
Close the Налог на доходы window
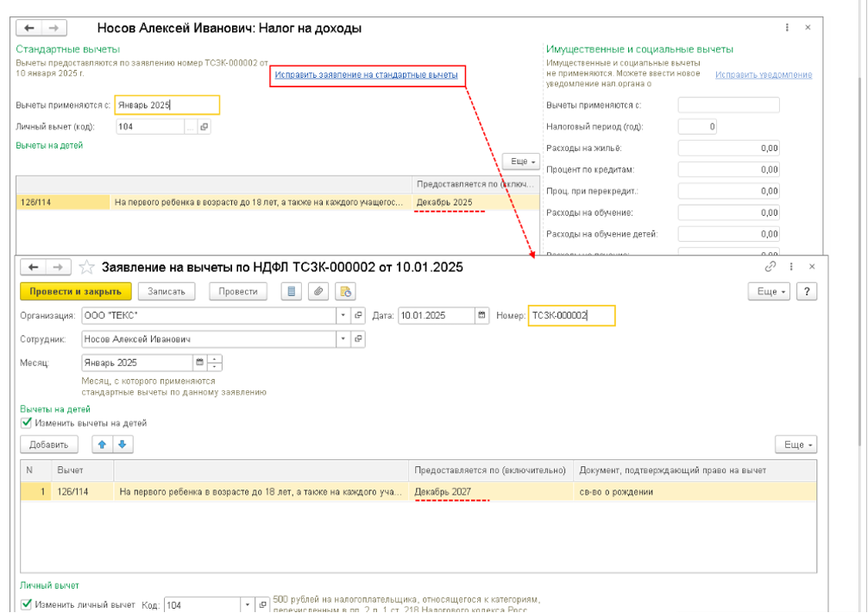tap(808, 28)
